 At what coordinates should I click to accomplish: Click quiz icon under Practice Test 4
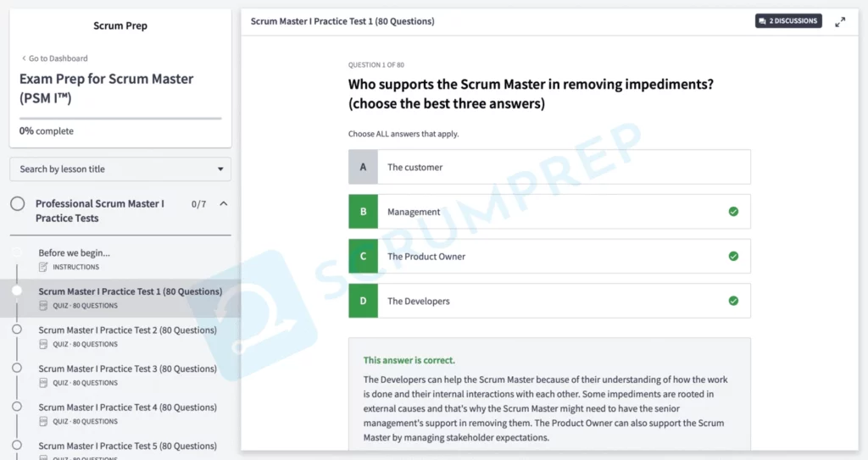click(43, 422)
